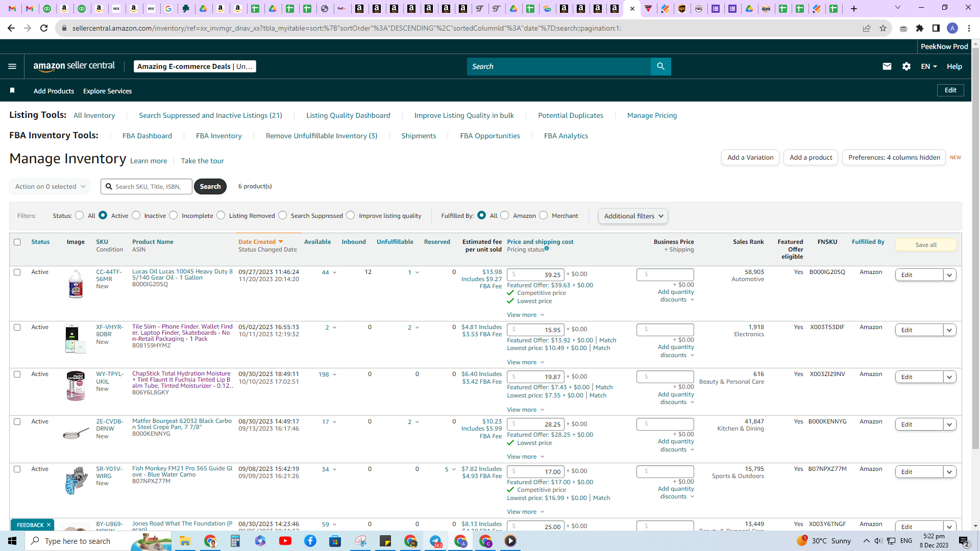Choose the Search Suppressed status filter
The image size is (980, 551).
pos(283,215)
